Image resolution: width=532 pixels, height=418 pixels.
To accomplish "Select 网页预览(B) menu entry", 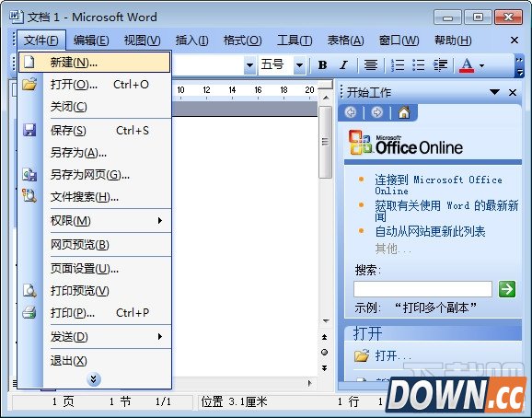I will click(x=94, y=245).
